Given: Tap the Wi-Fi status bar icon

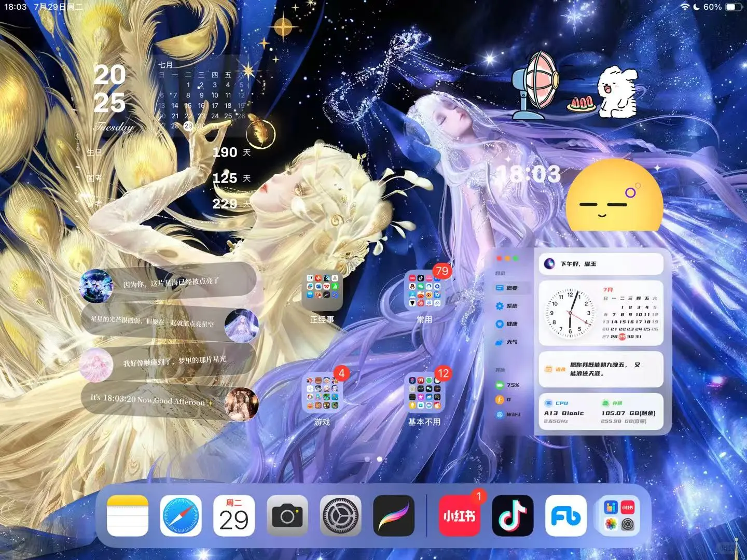Looking at the screenshot, I should pos(685,7).
